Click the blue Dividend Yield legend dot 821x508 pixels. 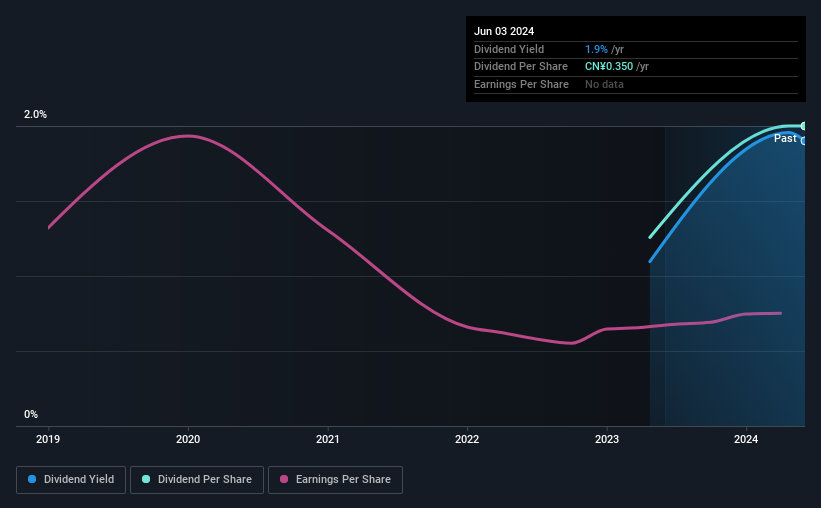(x=32, y=479)
